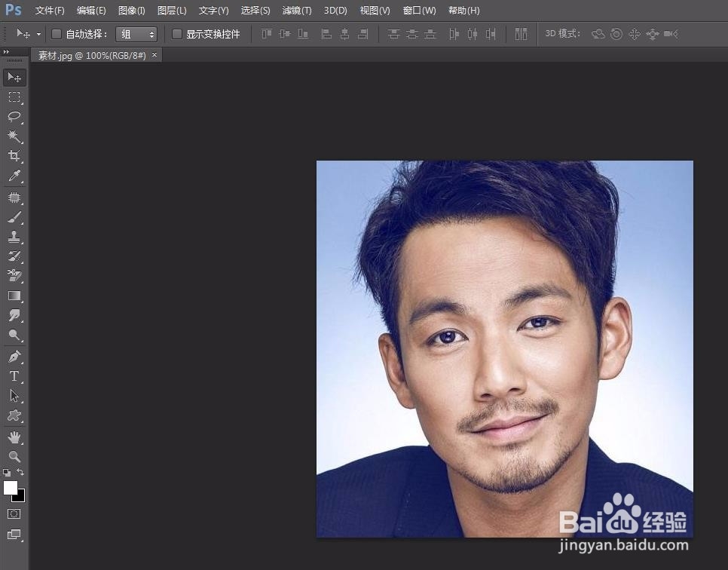728x570 pixels.
Task: Close the 素材.jpg document tab
Action: coord(154,55)
